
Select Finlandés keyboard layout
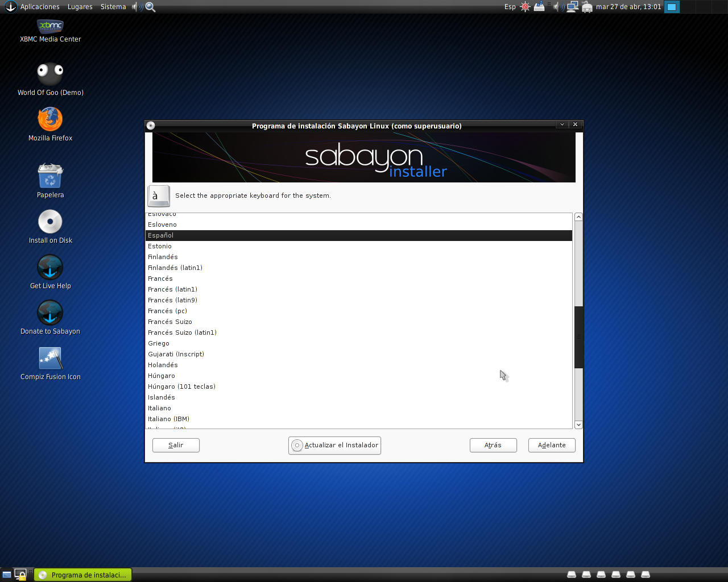point(359,257)
